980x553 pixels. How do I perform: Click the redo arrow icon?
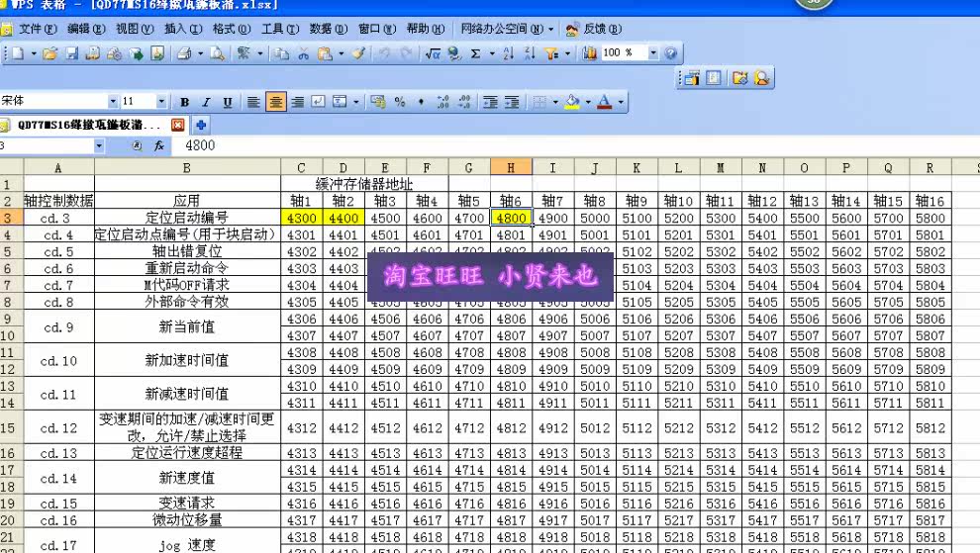(x=406, y=53)
